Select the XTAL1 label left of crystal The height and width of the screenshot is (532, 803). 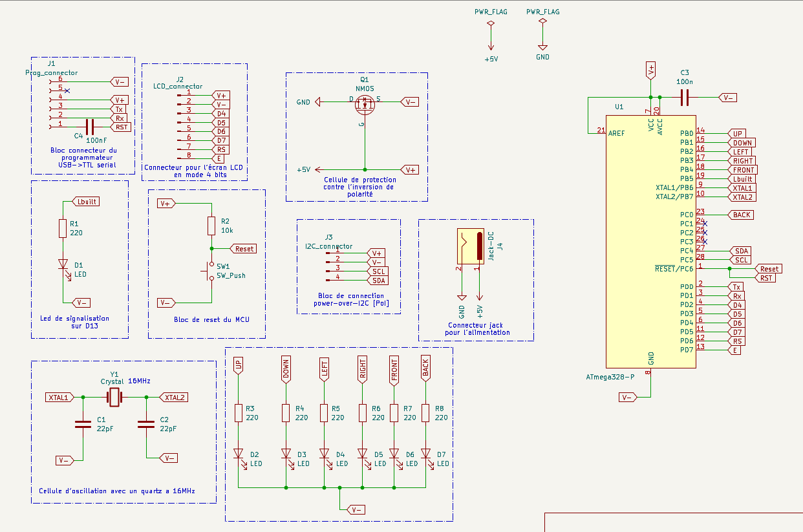(59, 398)
